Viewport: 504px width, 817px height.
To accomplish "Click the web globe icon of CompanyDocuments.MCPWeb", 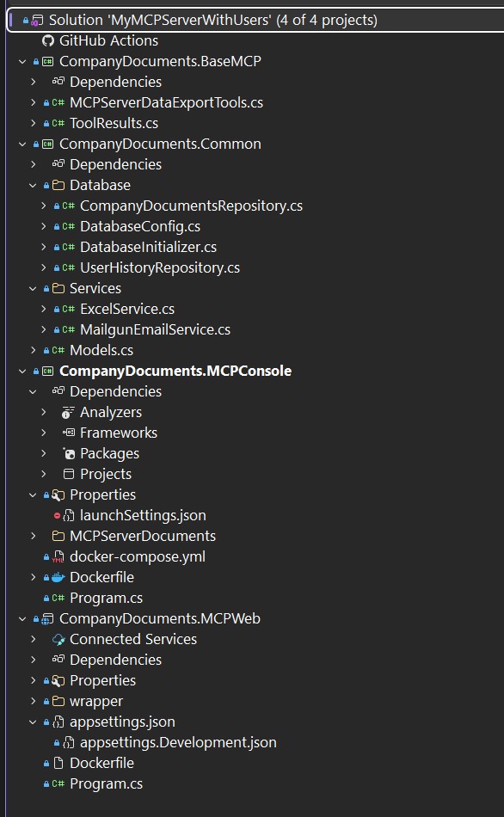I will point(47,618).
